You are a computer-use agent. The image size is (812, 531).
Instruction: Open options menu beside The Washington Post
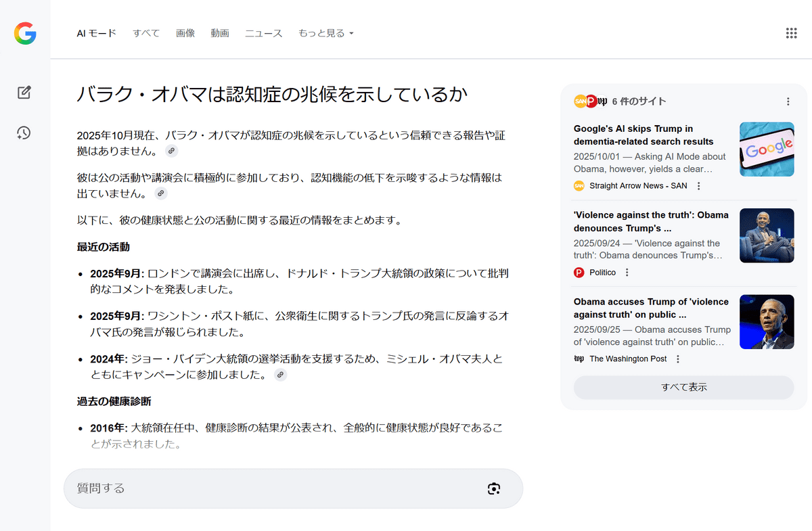pyautogui.click(x=678, y=359)
